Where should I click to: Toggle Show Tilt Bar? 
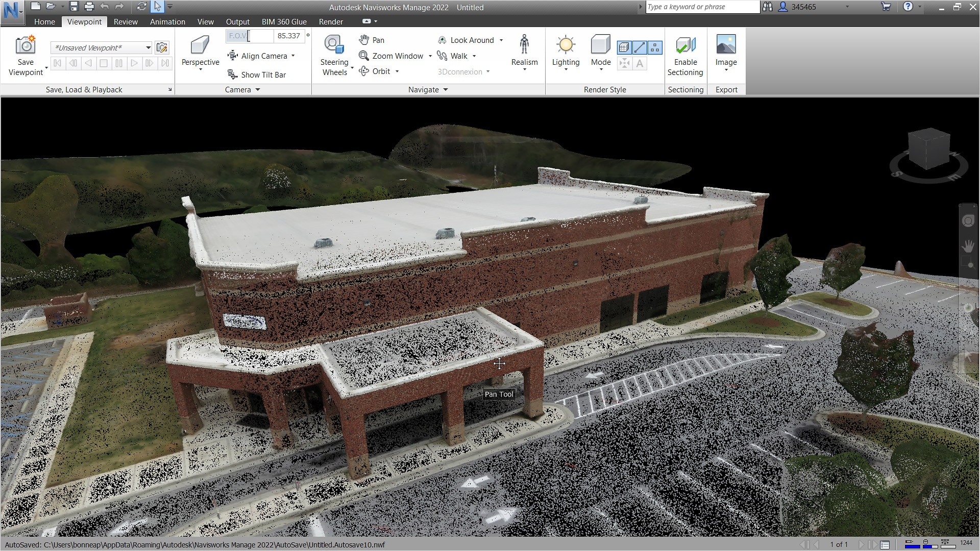pyautogui.click(x=257, y=75)
